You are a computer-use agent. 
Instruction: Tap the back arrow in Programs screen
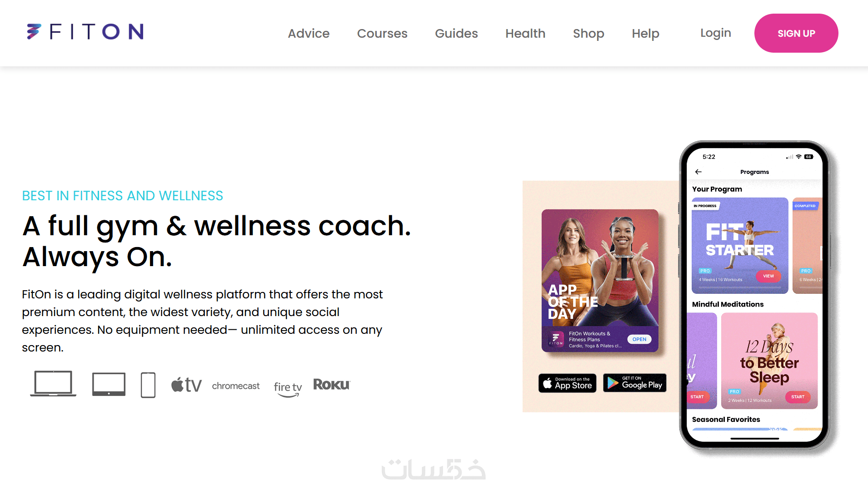(x=698, y=172)
